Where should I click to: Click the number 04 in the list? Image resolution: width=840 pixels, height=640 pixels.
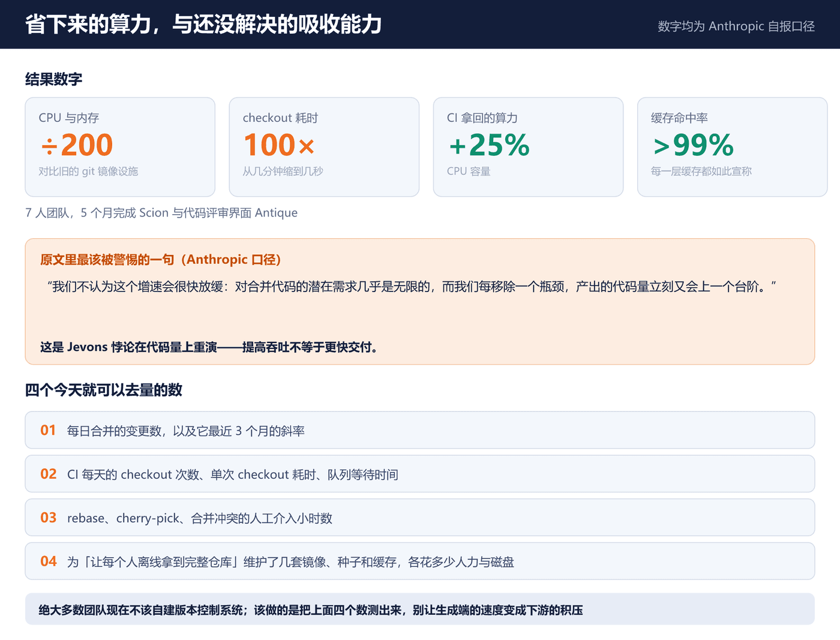[48, 562]
